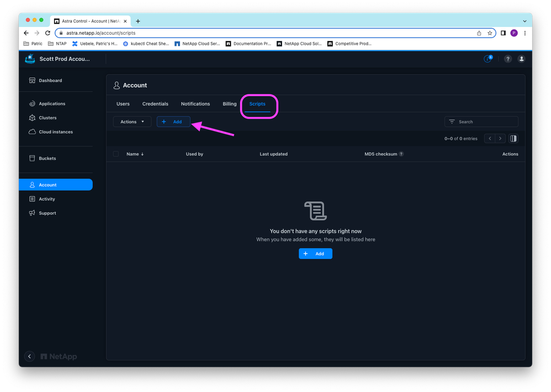The height and width of the screenshot is (392, 551).
Task: Open the NTAP bookmarks folder
Action: point(57,44)
